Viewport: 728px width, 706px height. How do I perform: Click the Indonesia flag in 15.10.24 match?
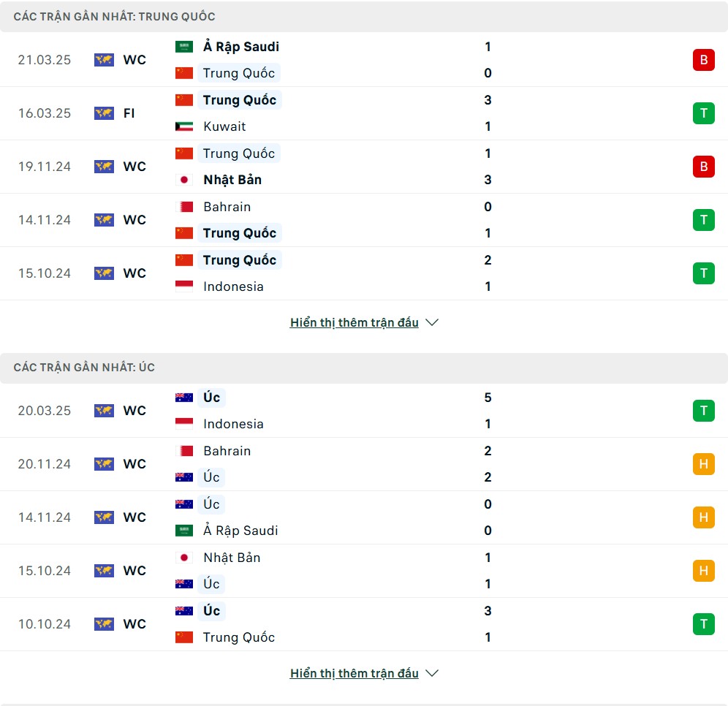click(x=184, y=286)
